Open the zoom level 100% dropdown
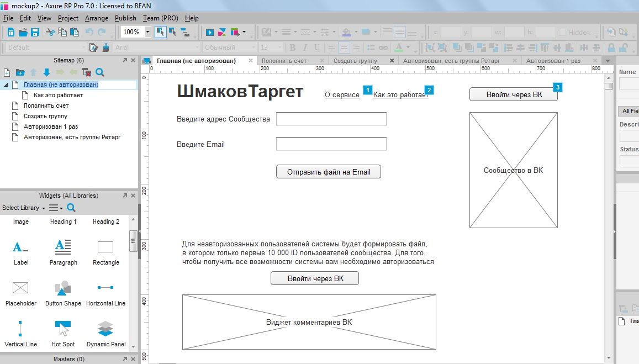Screen dimensions: 639x364 [147, 32]
